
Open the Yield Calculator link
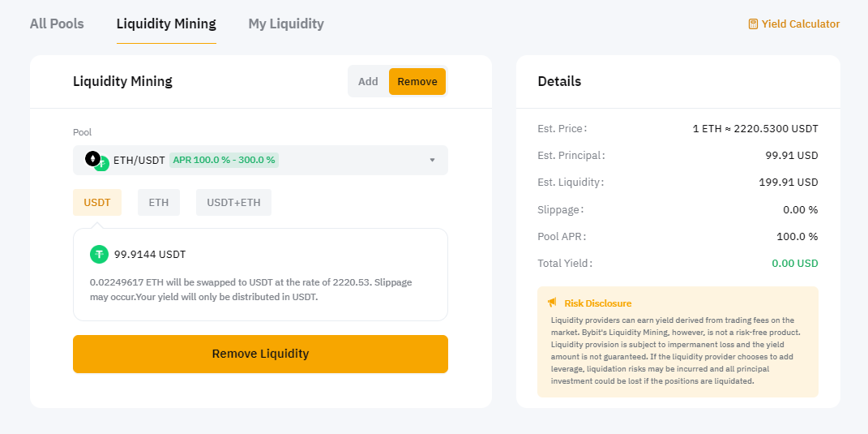point(800,24)
